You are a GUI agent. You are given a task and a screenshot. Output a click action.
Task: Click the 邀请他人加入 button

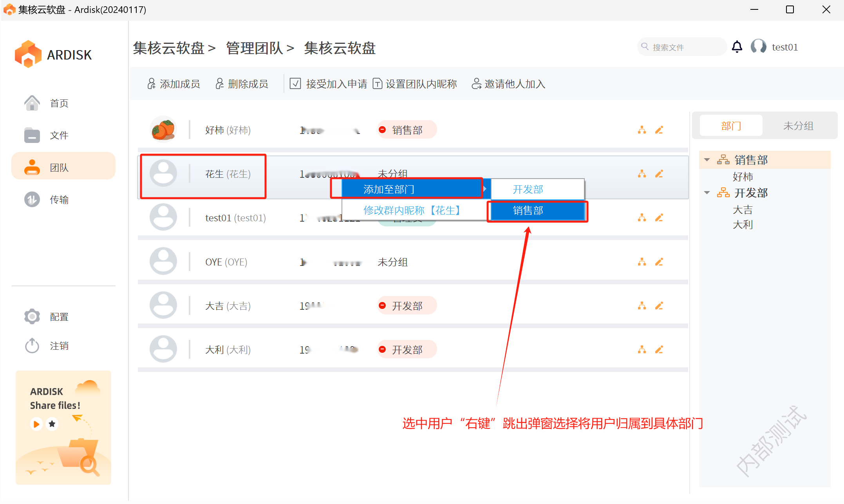click(508, 84)
